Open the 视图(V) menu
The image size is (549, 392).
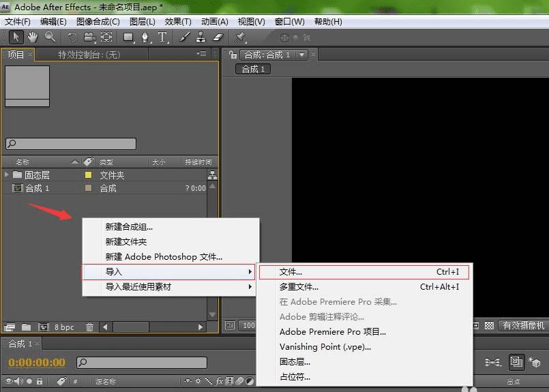point(252,22)
